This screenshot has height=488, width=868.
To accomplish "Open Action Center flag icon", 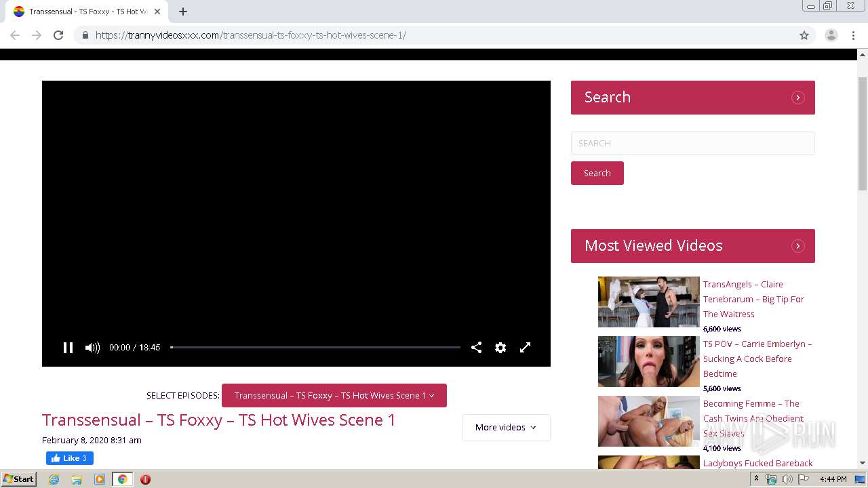I will 804,479.
